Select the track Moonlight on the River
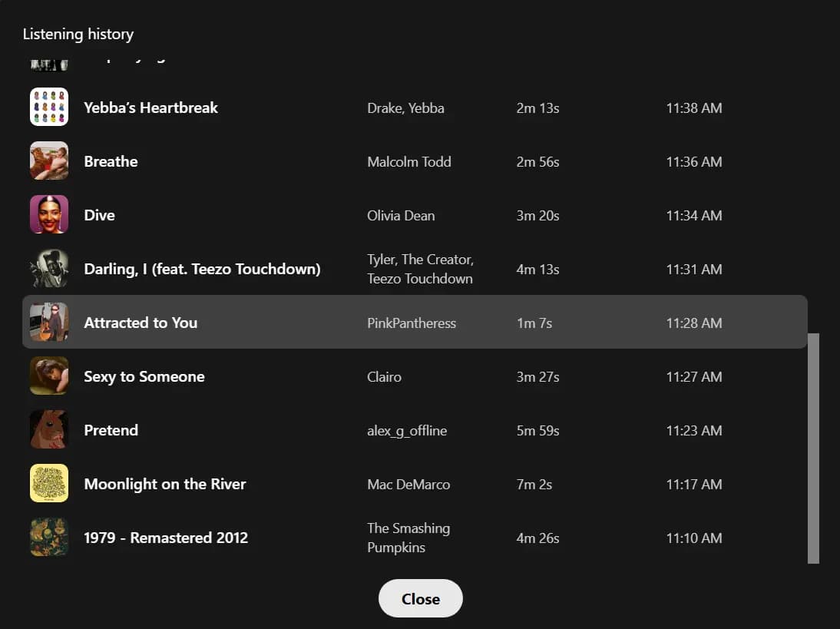 click(165, 484)
